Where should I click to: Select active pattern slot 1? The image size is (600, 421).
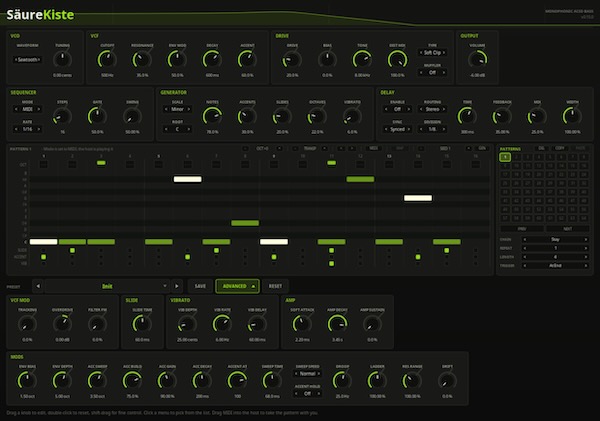click(x=505, y=157)
